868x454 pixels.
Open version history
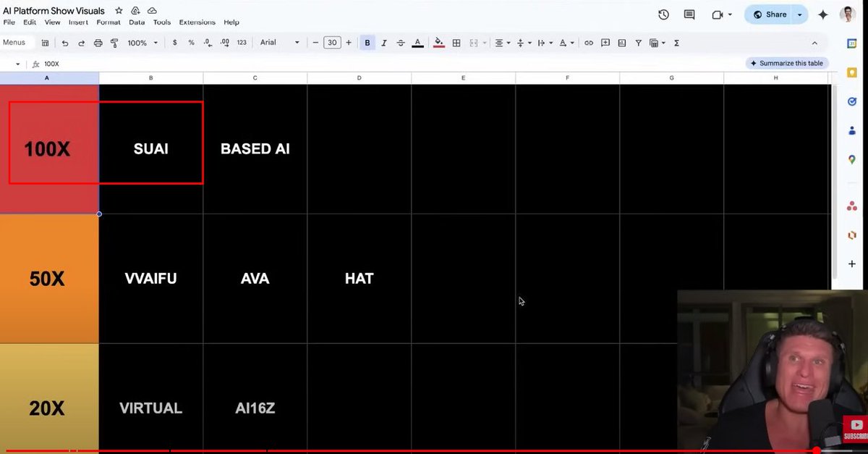[663, 14]
